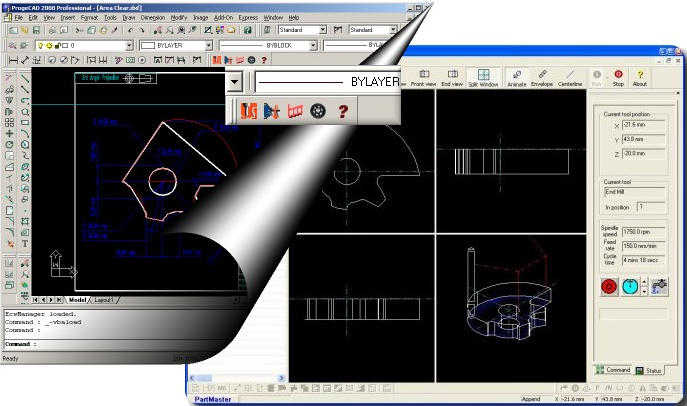This screenshot has height=406, width=687.
Task: Toggle the layer lightbulb on/off icon
Action: click(x=41, y=45)
